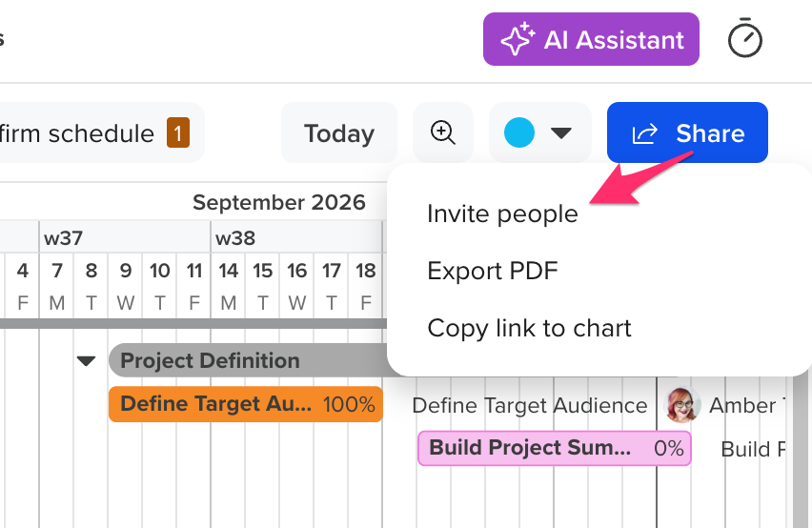Click the stopwatch timer icon
812x528 pixels.
[x=744, y=38]
